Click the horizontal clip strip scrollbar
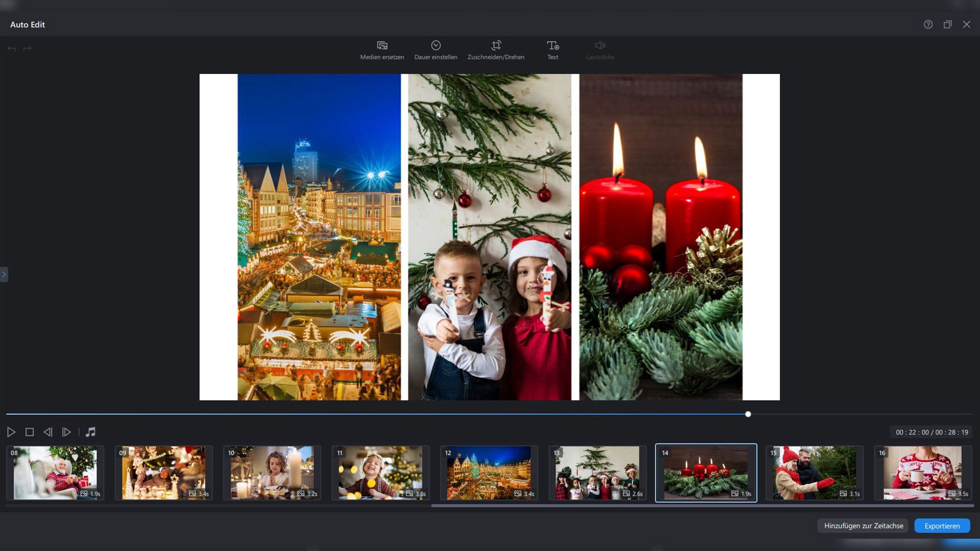The image size is (980, 551). pos(702,506)
